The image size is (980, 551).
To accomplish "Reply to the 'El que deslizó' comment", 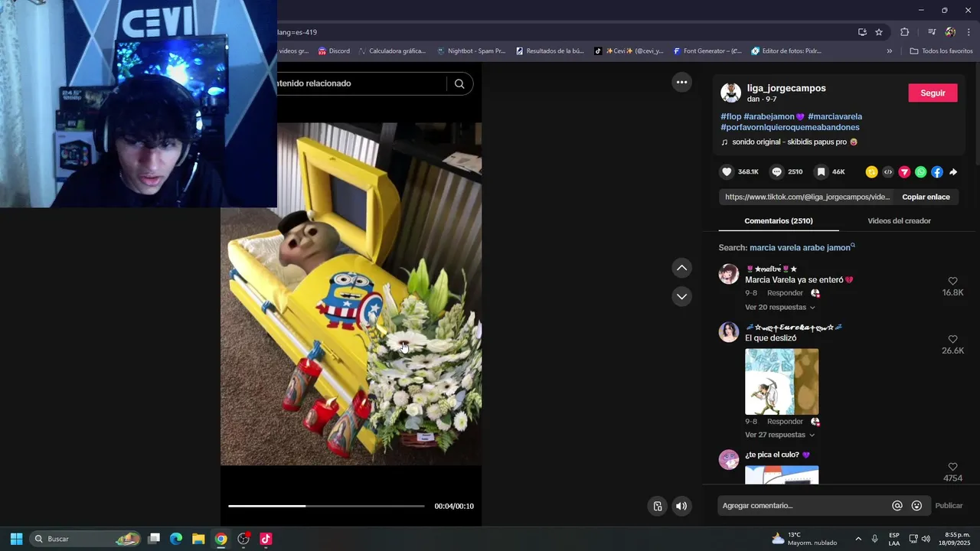I will point(785,422).
